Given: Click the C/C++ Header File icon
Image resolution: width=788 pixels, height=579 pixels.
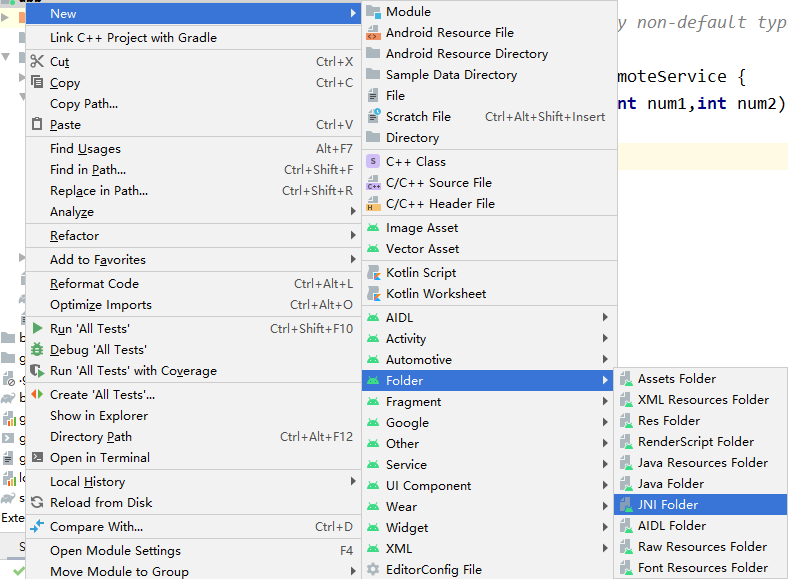Looking at the screenshot, I should (x=373, y=204).
